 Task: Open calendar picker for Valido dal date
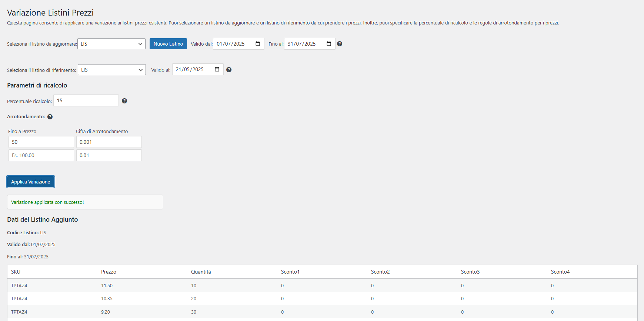pos(258,44)
